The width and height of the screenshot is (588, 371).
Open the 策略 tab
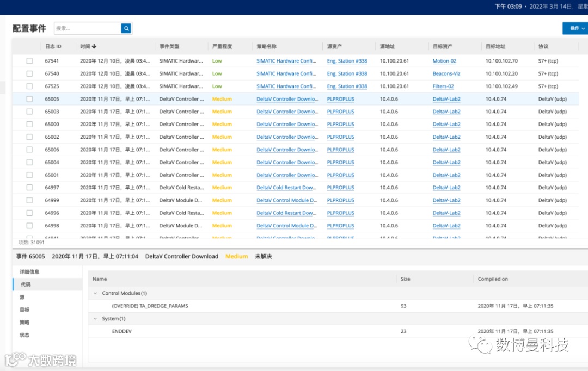point(24,322)
